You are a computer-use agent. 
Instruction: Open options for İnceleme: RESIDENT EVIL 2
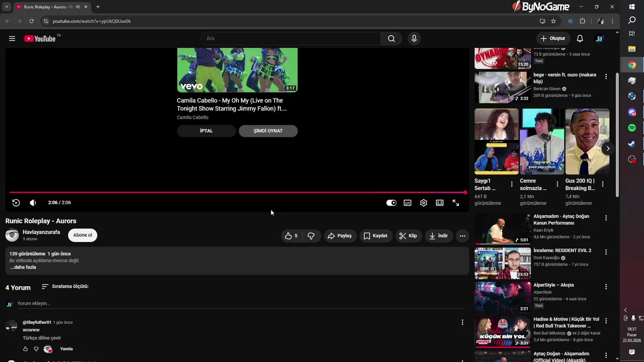[x=606, y=252]
